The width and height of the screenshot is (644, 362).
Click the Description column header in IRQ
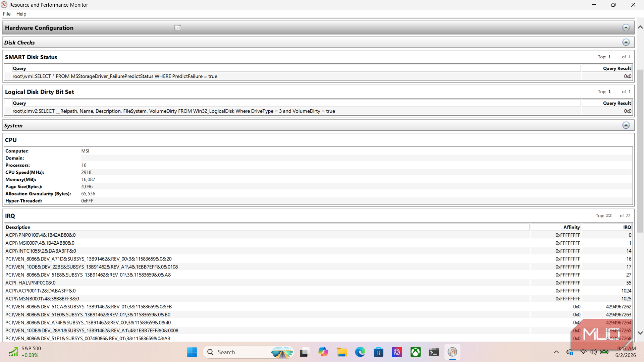pyautogui.click(x=267, y=227)
